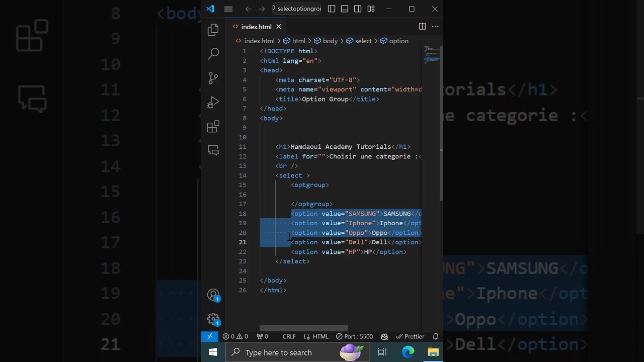Click line number 14 in the gutter
This screenshot has width=644, height=362.
pyautogui.click(x=243, y=175)
